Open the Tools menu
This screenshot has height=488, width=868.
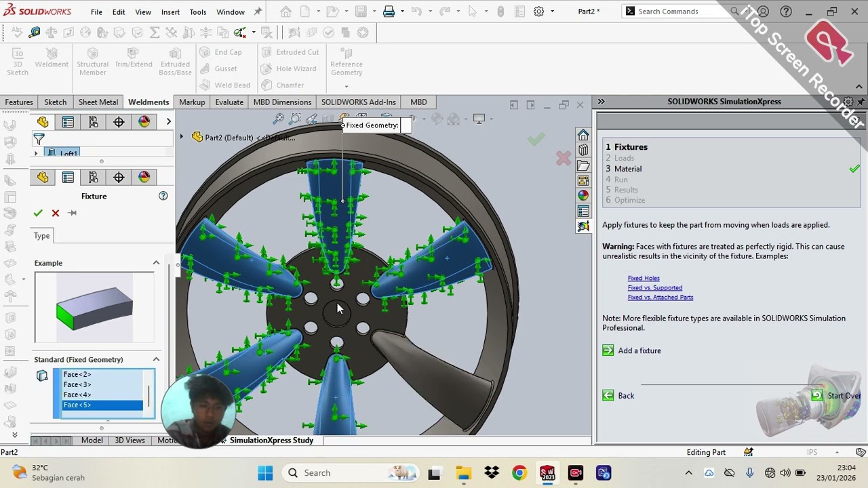point(198,12)
